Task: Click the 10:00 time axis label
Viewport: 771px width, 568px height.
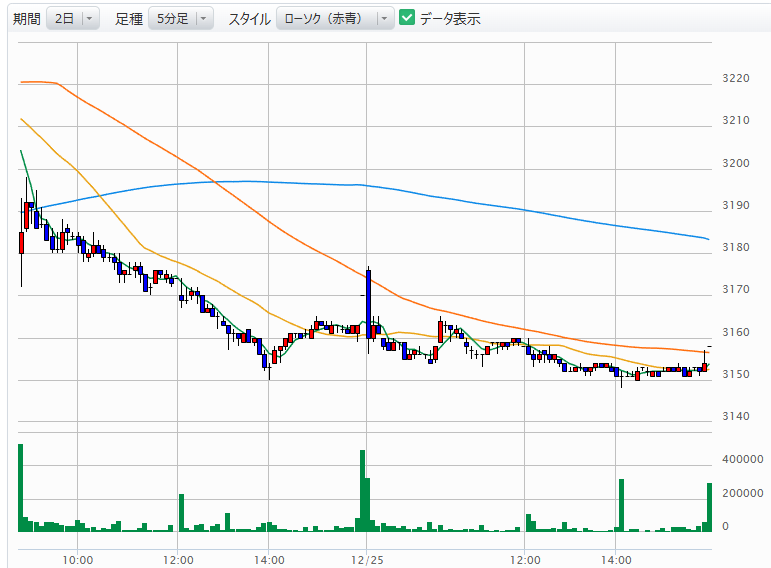Action: [77, 558]
